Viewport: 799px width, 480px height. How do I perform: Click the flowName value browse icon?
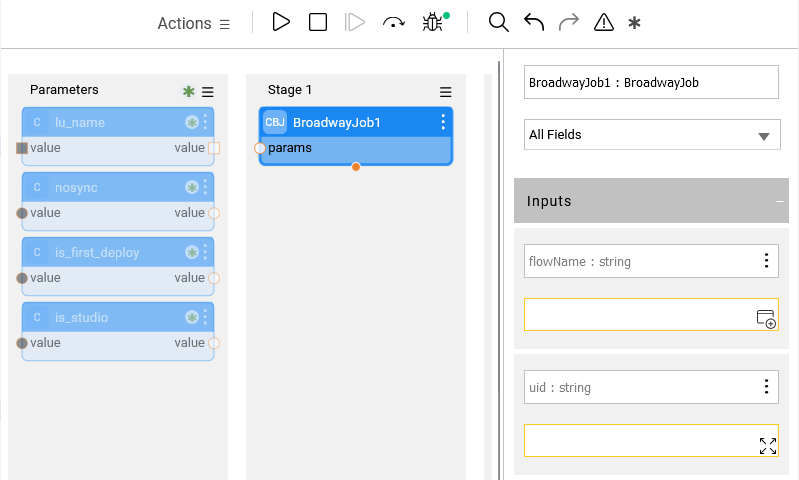(x=766, y=319)
